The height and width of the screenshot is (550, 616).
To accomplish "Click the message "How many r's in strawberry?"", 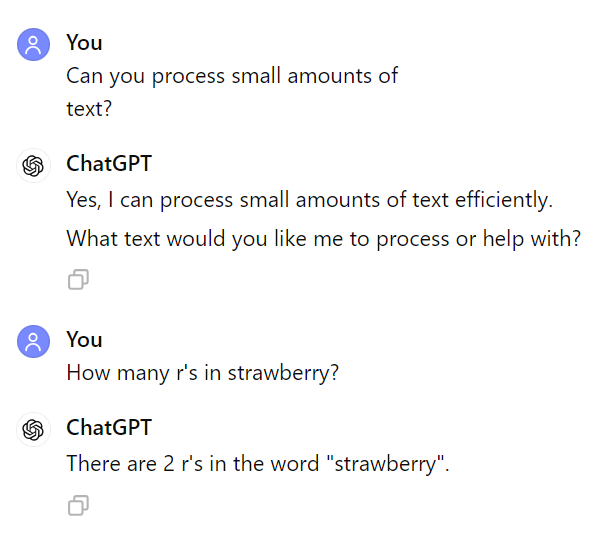I will pyautogui.click(x=203, y=373).
